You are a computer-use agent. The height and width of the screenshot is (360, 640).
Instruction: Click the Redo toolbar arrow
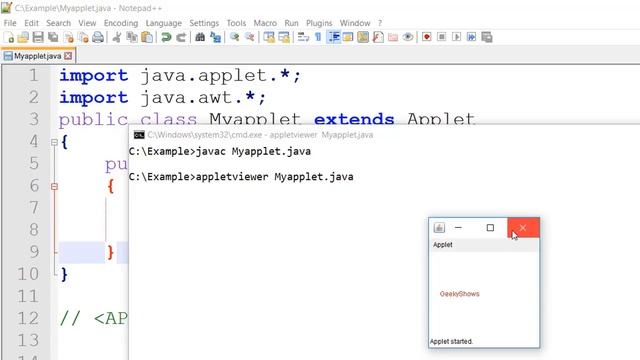point(181,38)
